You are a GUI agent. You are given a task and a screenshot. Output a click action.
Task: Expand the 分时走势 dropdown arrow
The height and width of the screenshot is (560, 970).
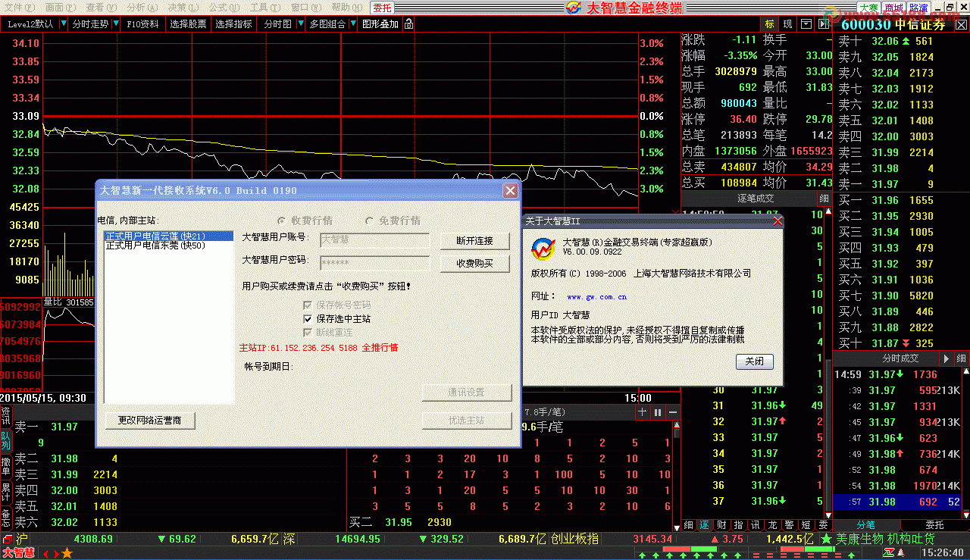point(115,24)
